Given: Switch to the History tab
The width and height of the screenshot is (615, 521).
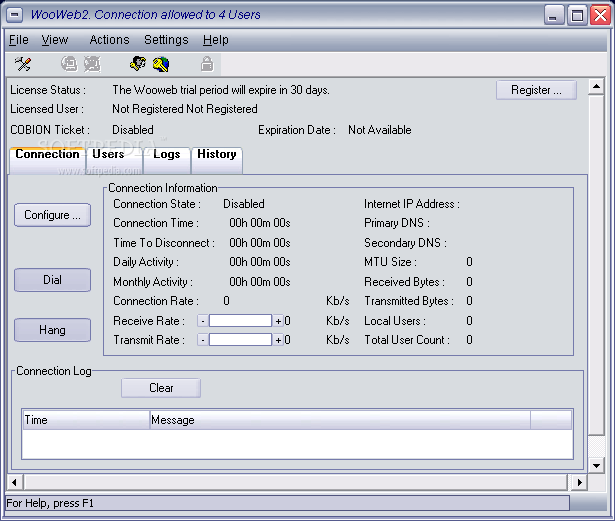Looking at the screenshot, I should pos(217,161).
